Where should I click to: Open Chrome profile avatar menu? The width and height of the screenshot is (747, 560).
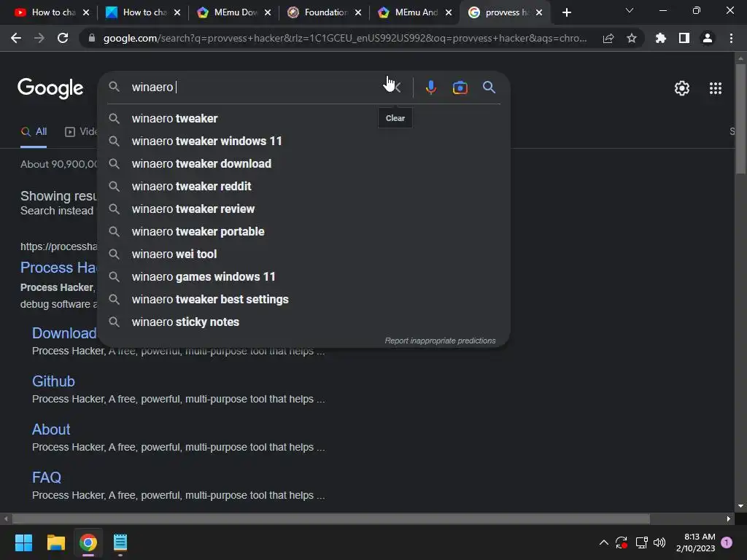click(708, 38)
